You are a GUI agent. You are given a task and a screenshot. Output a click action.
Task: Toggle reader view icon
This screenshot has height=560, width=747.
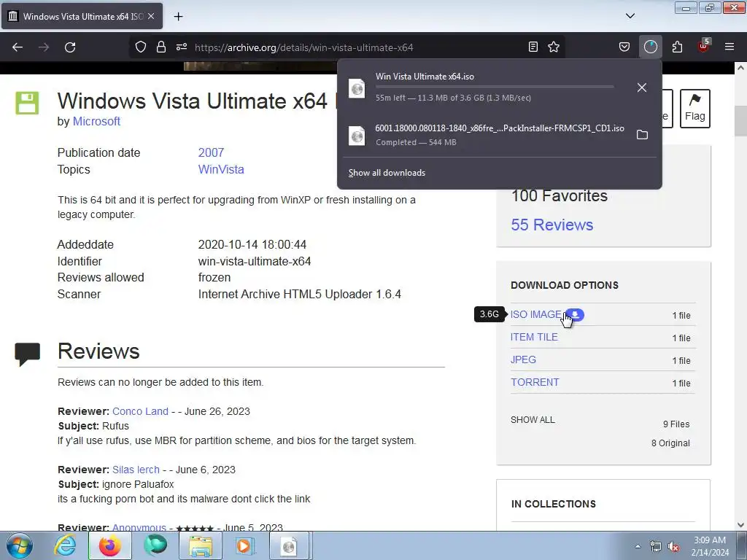pyautogui.click(x=533, y=47)
